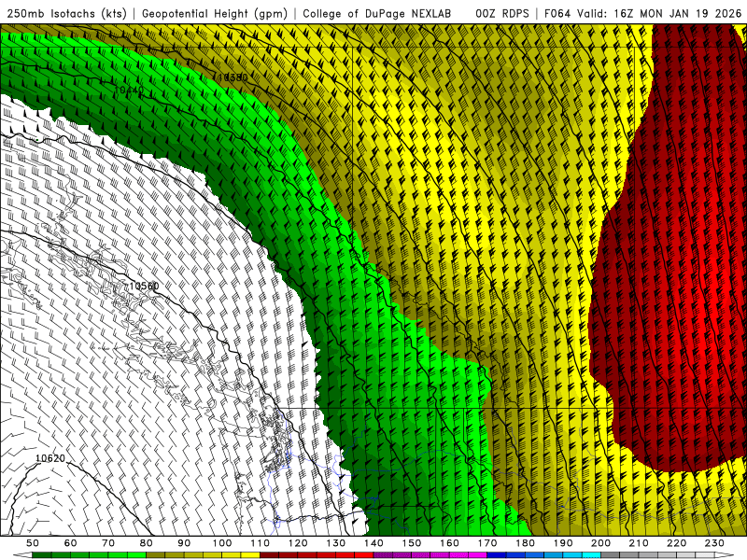Select the dark red swatch under 110
Screen dimensions: 747x560
[270, 555]
